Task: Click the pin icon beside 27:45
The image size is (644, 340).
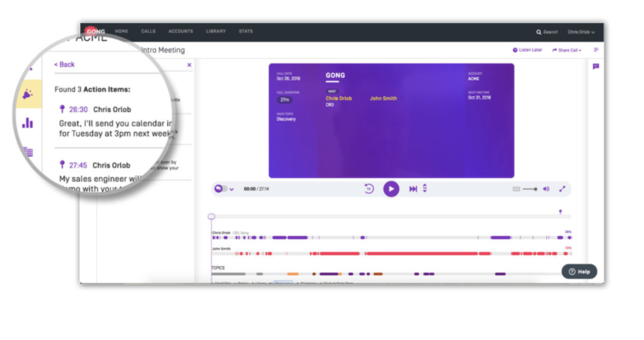Action: pos(62,164)
